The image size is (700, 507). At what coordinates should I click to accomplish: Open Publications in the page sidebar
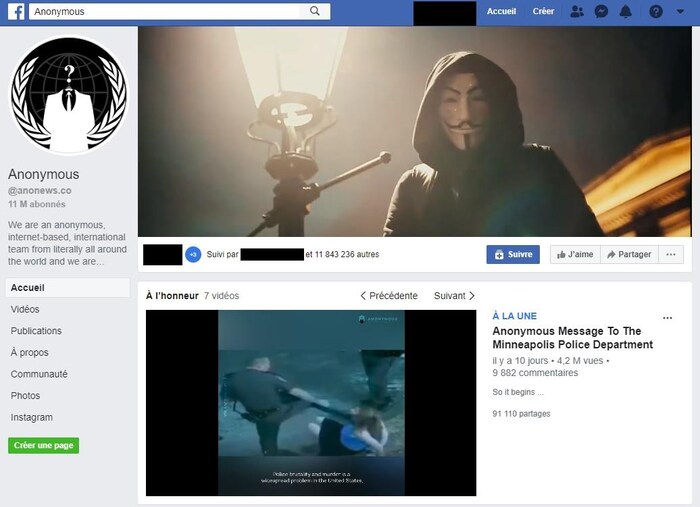click(36, 331)
